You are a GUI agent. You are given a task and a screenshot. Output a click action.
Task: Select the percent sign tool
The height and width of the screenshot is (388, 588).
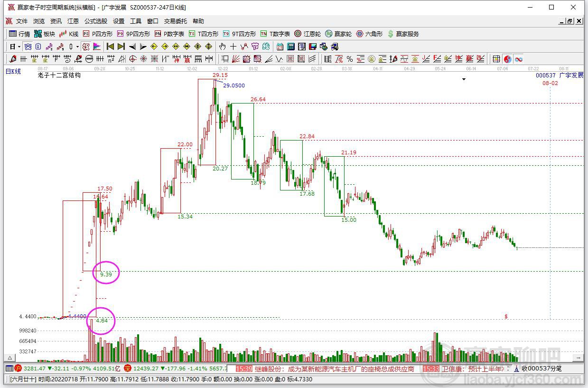[x=350, y=59]
